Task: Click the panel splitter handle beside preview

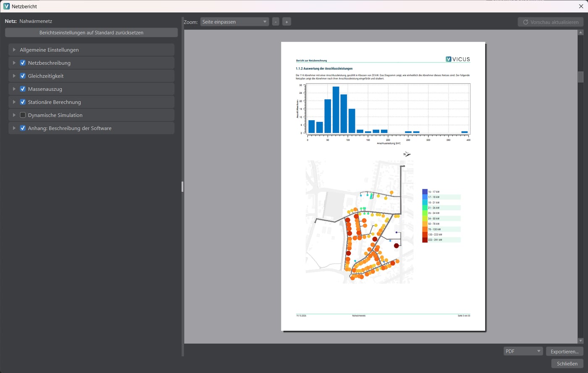Action: click(182, 186)
